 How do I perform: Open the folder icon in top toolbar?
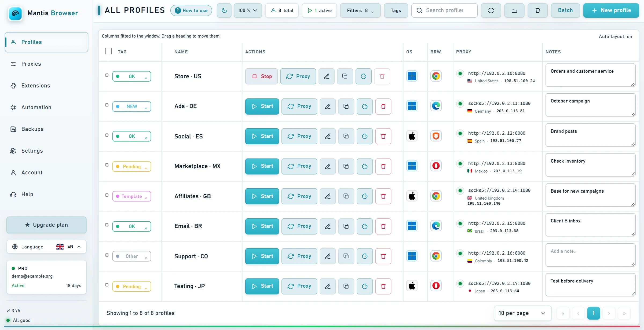tap(514, 10)
